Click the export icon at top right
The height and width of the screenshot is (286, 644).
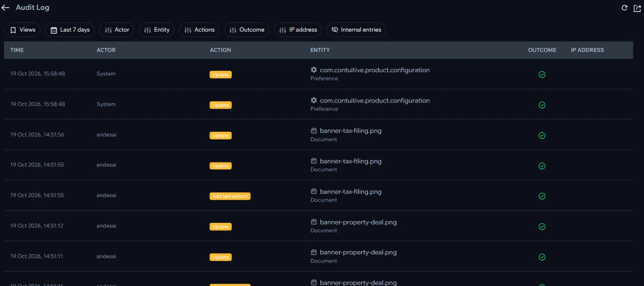tap(637, 8)
